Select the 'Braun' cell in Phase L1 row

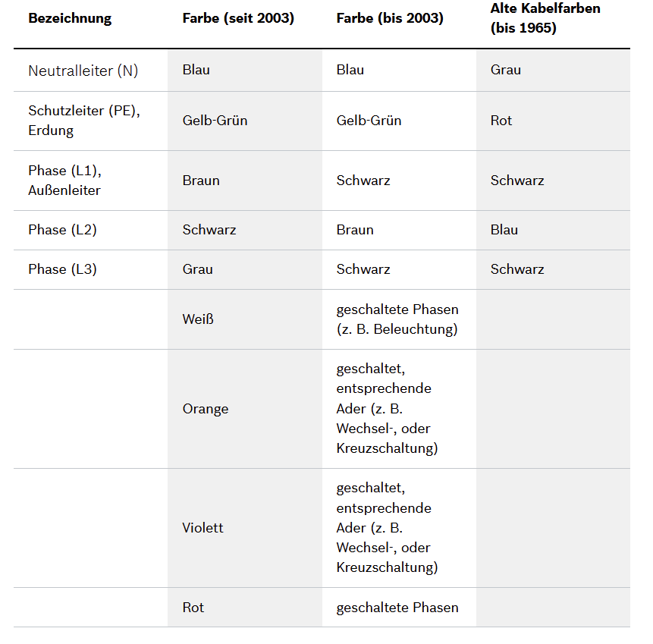click(201, 181)
